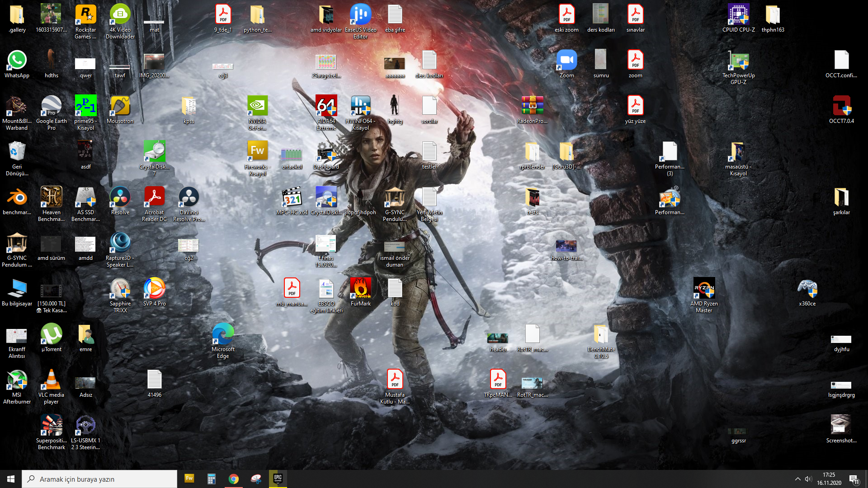
Task: Open the 9_tde_1 PDF
Action: tap(223, 19)
